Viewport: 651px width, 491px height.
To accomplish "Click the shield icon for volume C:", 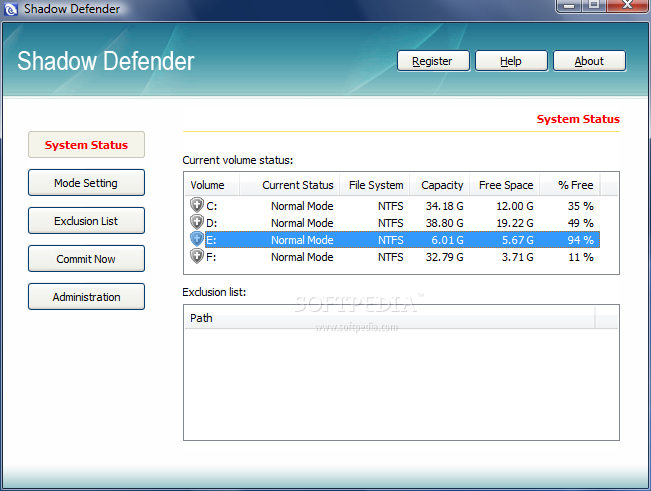I will coord(196,205).
